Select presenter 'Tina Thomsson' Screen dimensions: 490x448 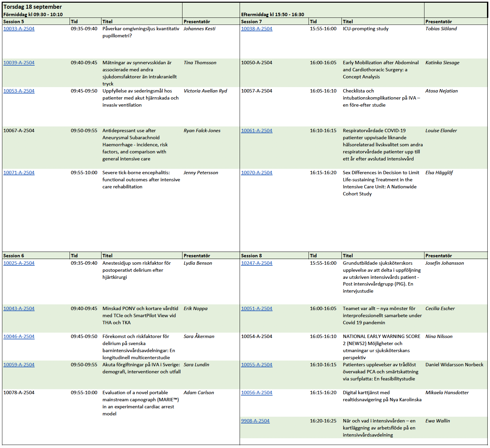coord(200,63)
